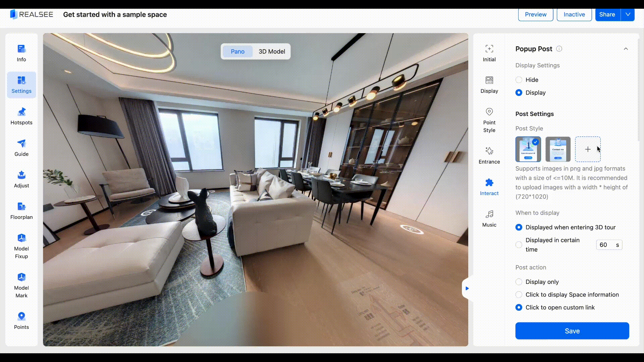This screenshot has width=644, height=362.
Task: Select the Hide radio option
Action: coord(519,80)
